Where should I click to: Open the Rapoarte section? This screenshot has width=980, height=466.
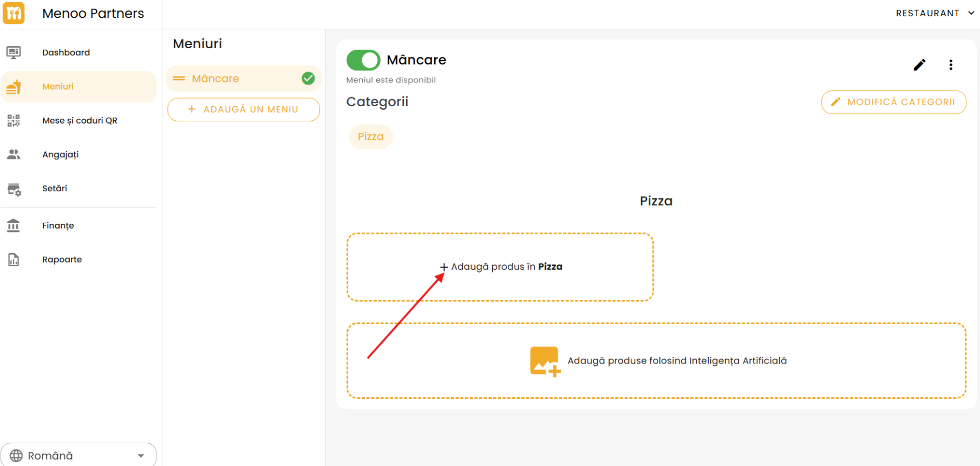click(x=79, y=260)
